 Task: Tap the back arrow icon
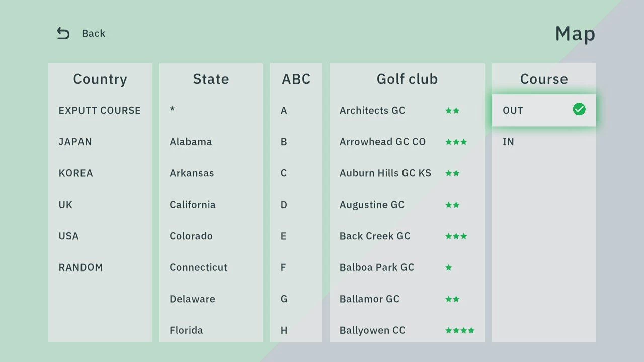tap(62, 33)
